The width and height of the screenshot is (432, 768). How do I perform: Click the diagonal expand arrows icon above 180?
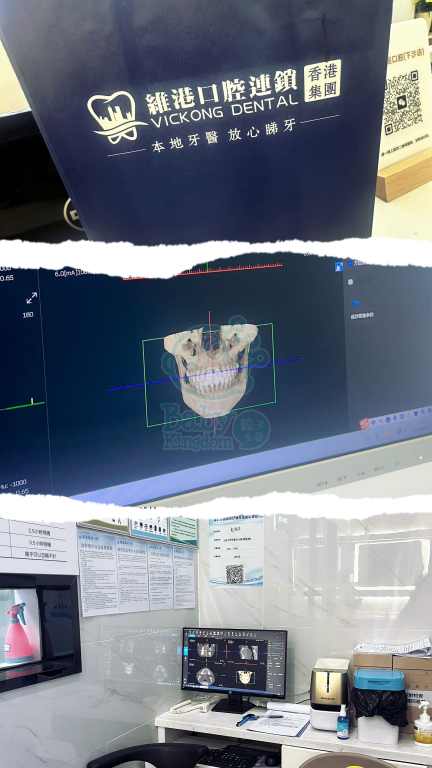pos(32,298)
